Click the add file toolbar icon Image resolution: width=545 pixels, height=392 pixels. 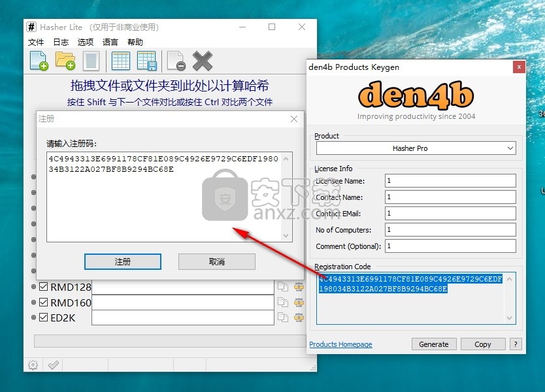39,61
